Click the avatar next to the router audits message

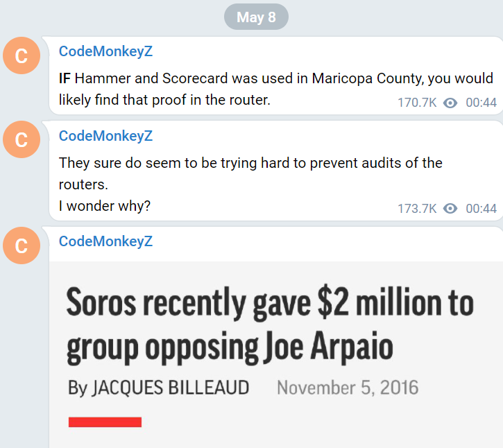coord(22,139)
